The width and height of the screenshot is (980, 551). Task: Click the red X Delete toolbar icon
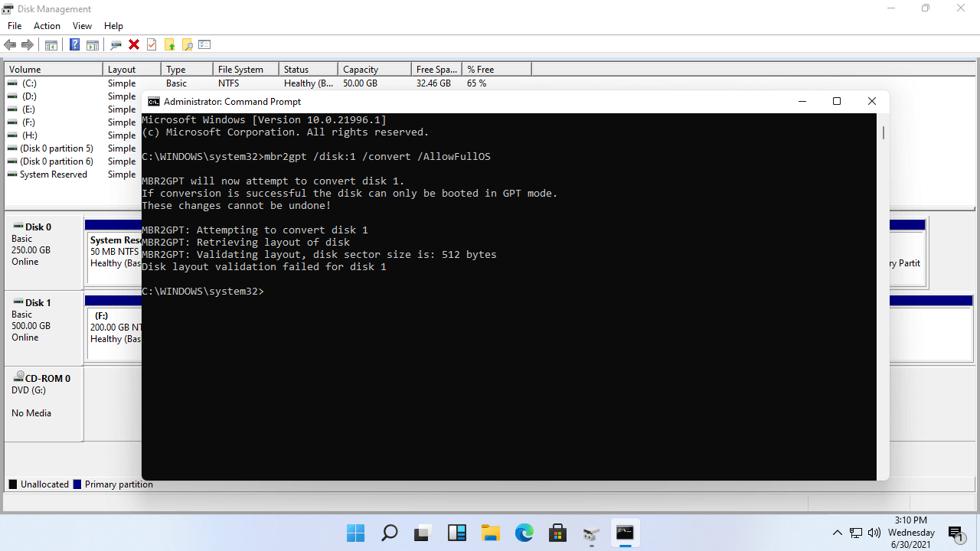click(x=134, y=45)
